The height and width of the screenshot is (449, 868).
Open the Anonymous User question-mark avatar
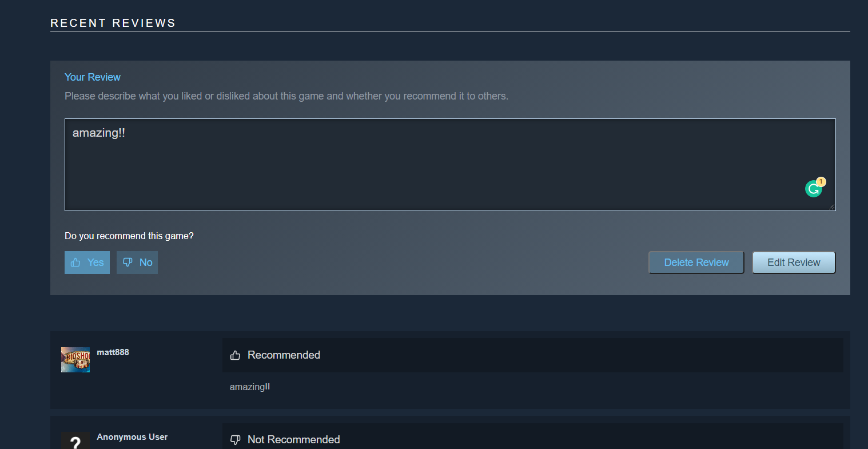tap(75, 440)
